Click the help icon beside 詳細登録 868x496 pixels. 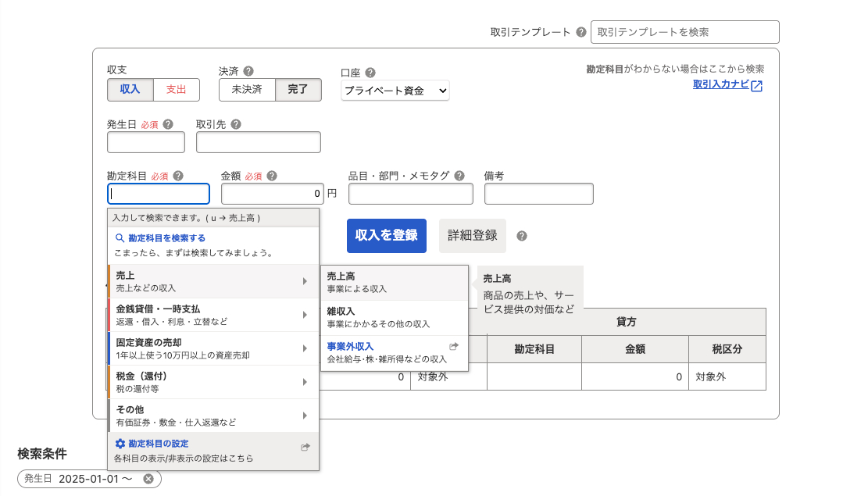(x=520, y=235)
